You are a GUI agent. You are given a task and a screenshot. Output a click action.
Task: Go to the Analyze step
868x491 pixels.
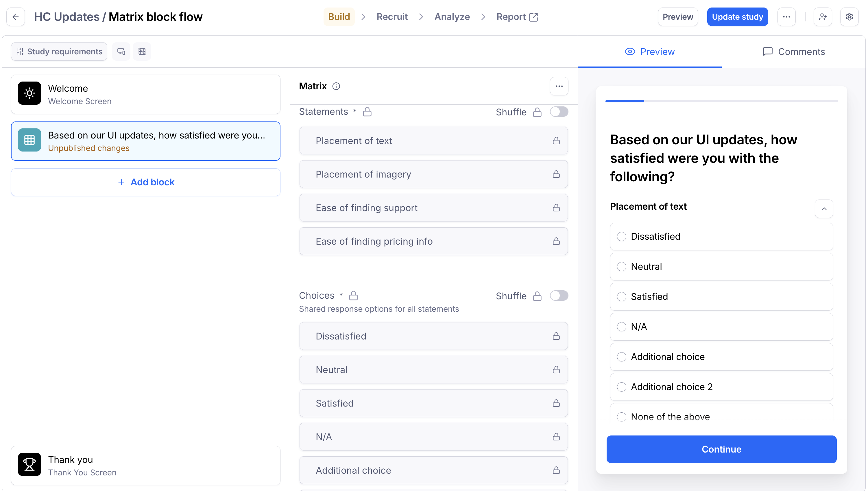452,17
